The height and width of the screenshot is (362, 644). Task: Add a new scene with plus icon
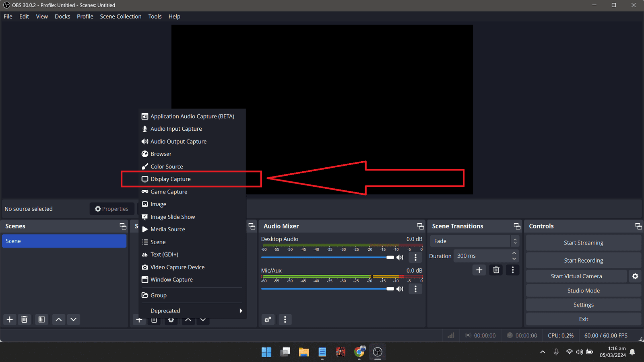pos(10,319)
